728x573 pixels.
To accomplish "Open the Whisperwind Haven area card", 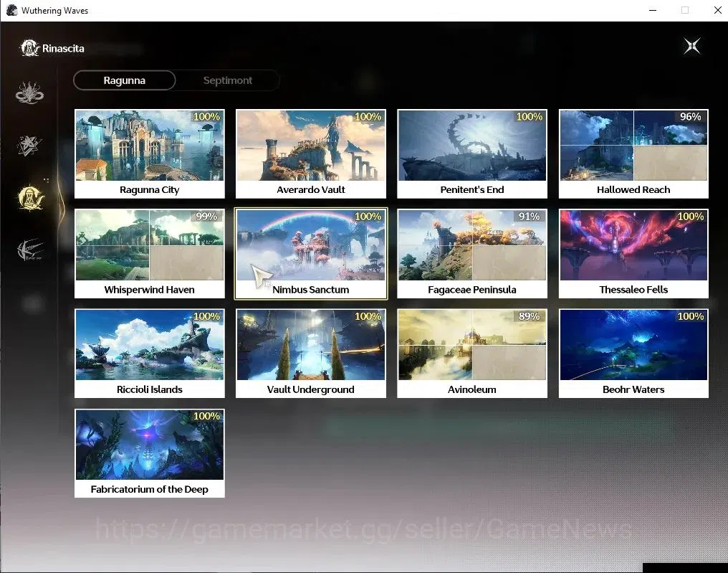I will tap(150, 254).
